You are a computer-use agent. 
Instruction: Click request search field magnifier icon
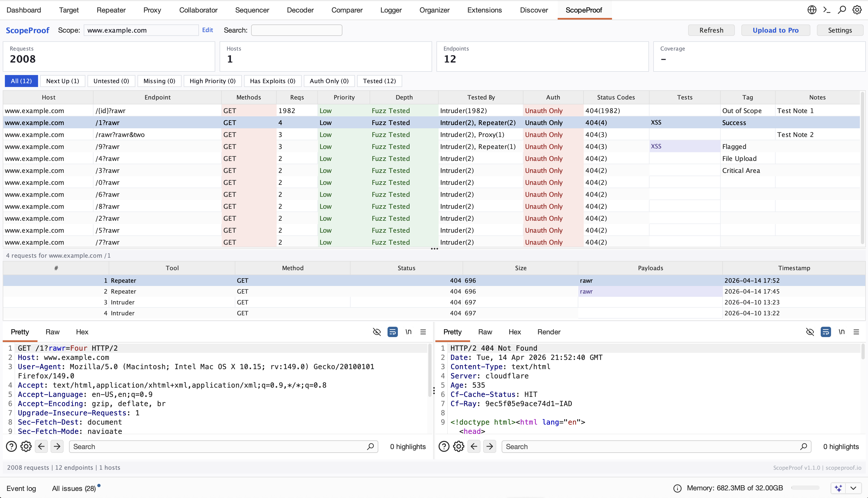370,446
